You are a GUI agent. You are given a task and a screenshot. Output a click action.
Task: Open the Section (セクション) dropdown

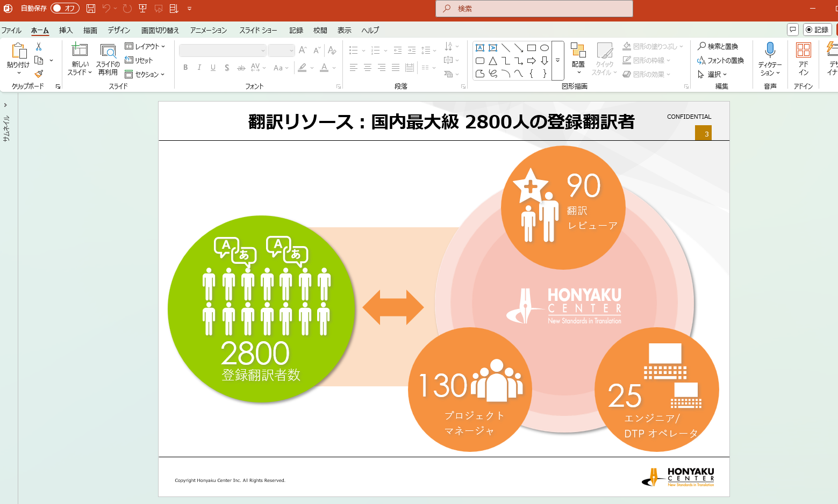pyautogui.click(x=145, y=74)
